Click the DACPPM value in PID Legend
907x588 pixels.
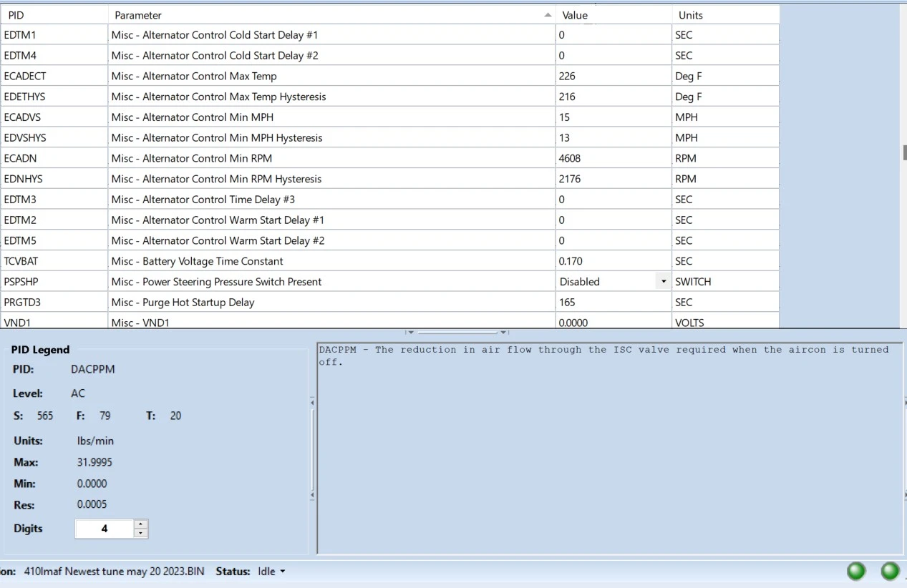tap(93, 370)
